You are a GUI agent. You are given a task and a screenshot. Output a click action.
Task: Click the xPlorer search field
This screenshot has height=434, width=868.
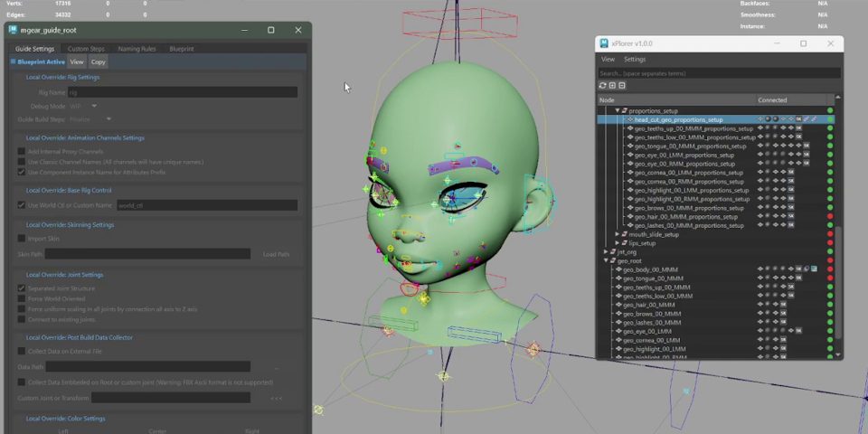point(719,73)
